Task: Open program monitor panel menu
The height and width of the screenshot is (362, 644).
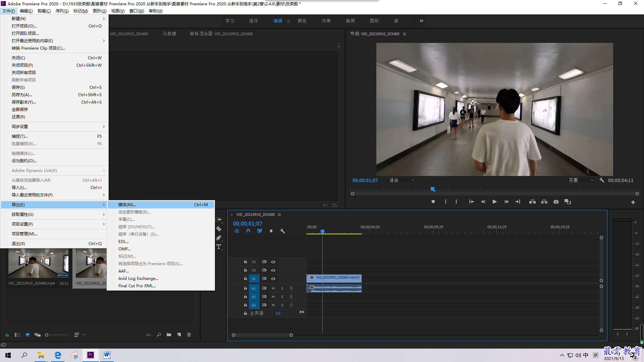Action: pos(405,34)
